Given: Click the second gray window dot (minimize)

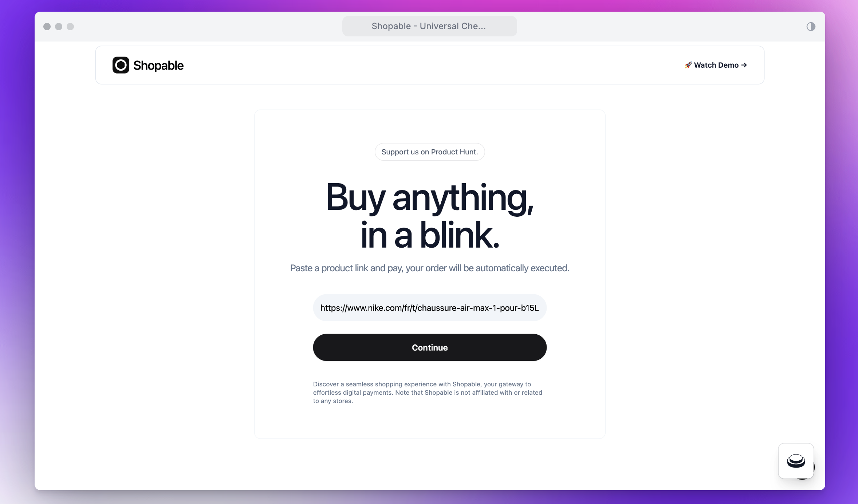Looking at the screenshot, I should click(59, 27).
